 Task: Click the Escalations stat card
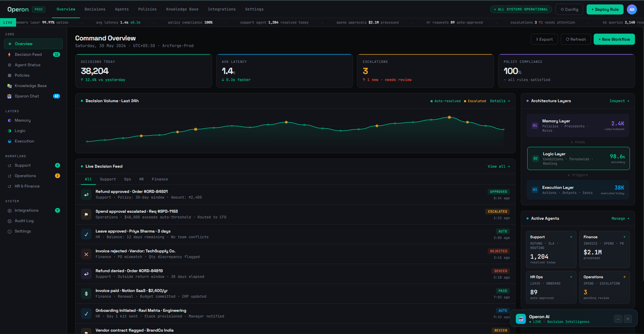tap(425, 71)
